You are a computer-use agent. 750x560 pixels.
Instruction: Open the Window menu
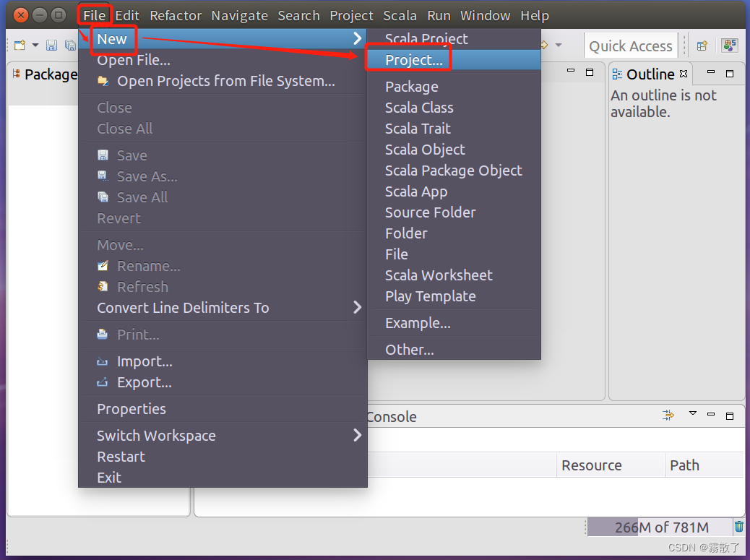tap(485, 15)
